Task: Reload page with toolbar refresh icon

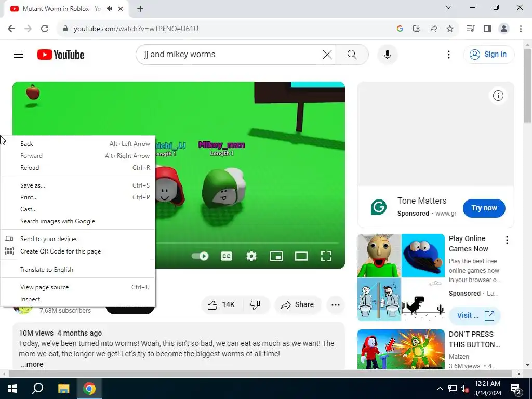Action: 45,29
